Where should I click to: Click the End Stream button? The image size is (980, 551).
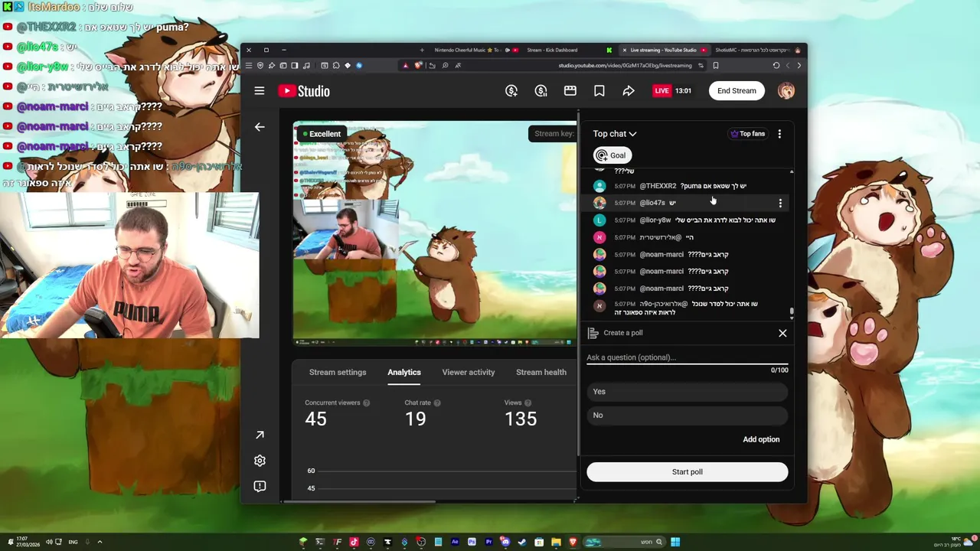click(737, 90)
